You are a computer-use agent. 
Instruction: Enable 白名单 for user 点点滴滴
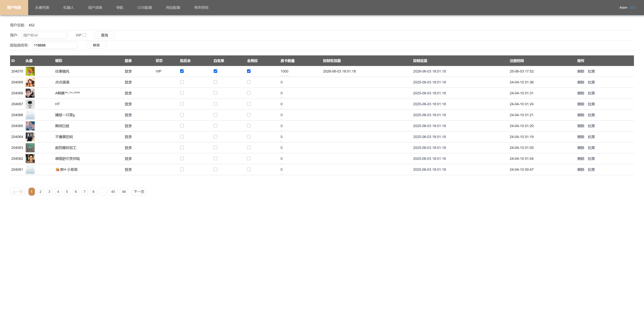(215, 82)
